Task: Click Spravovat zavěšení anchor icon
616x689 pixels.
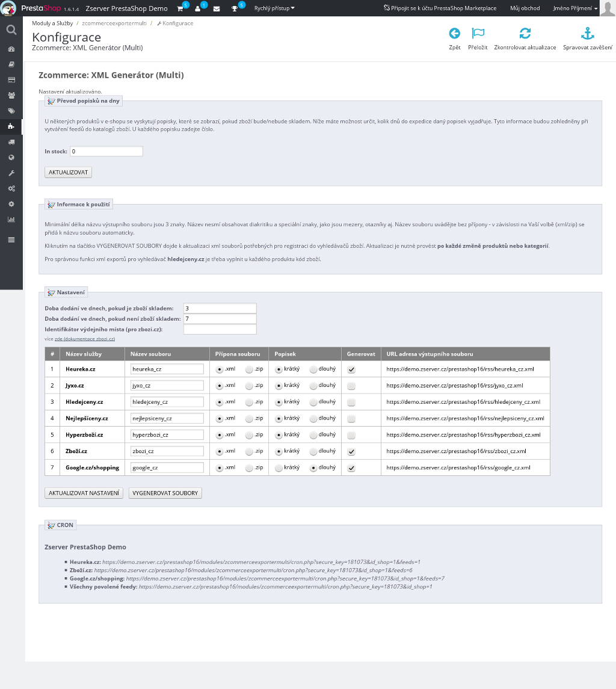Action: point(588,33)
